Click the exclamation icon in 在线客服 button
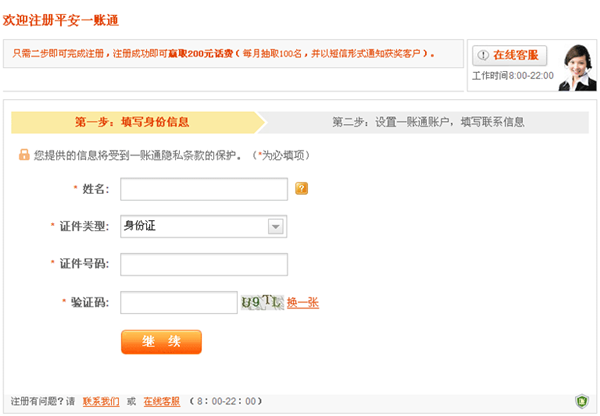Screen dimensions: 600x416 pyautogui.click(x=483, y=55)
